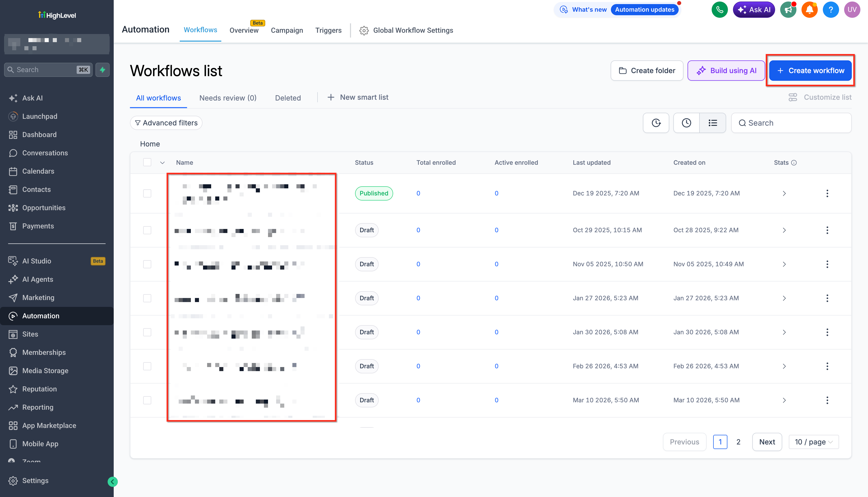Click the blue help question mark icon
Screen dimensions: 868x497
pyautogui.click(x=830, y=10)
